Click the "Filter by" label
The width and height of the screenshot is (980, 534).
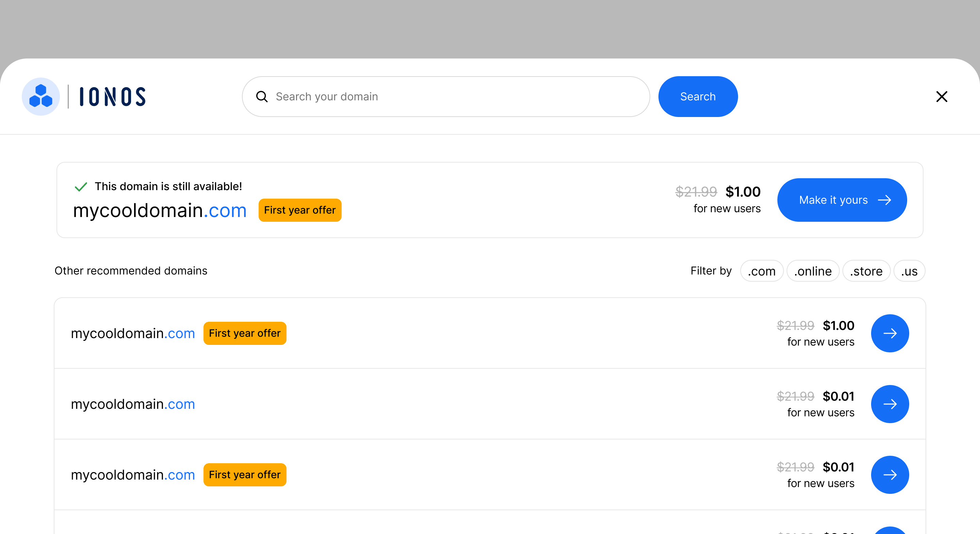711,271
